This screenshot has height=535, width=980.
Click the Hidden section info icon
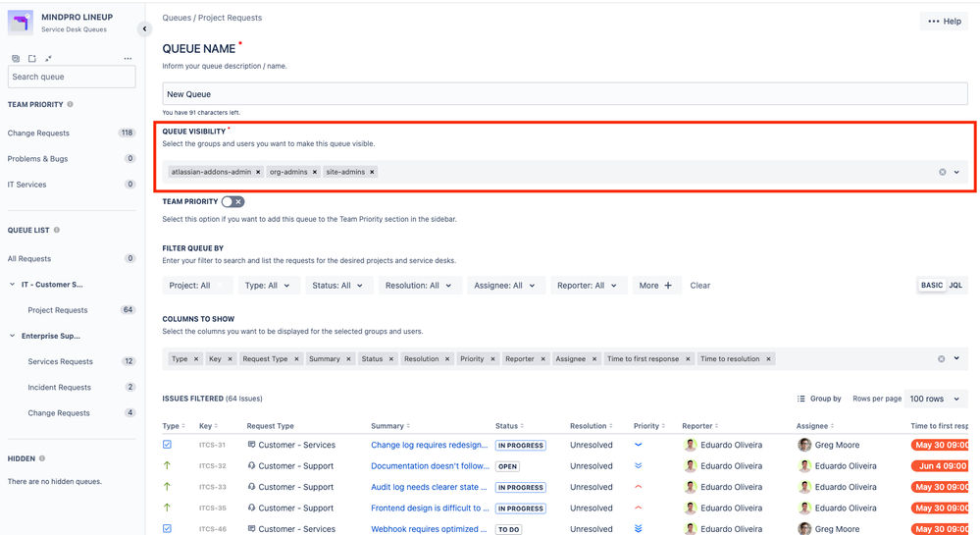[42, 458]
